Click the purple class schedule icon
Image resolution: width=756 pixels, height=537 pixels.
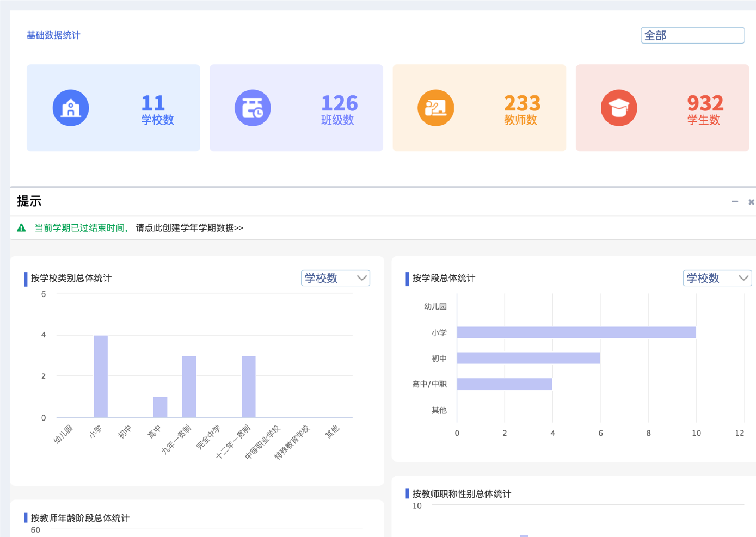tap(253, 108)
